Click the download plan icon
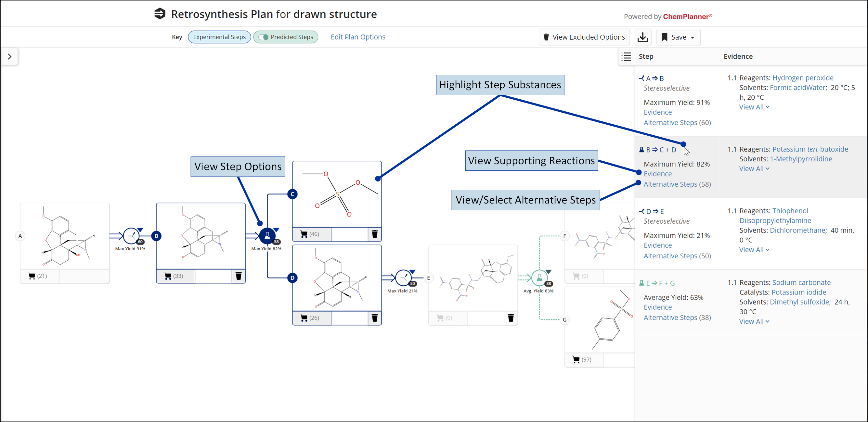The image size is (868, 422). point(642,37)
